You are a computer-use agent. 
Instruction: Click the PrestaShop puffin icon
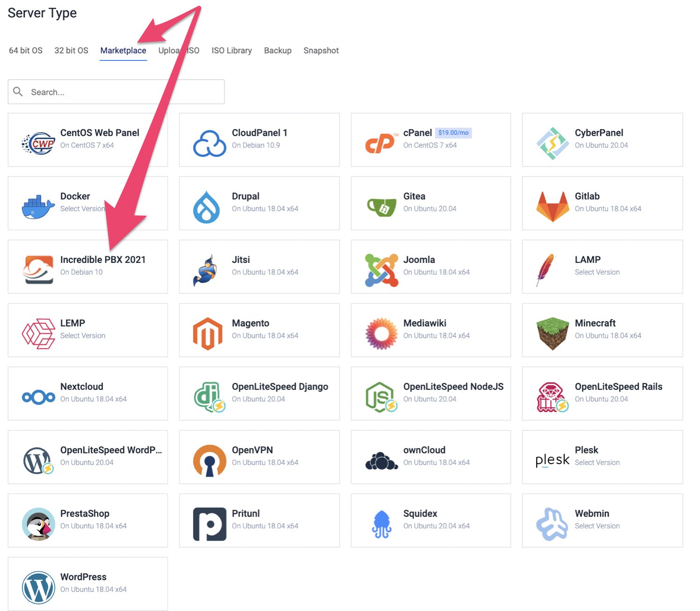click(x=38, y=524)
